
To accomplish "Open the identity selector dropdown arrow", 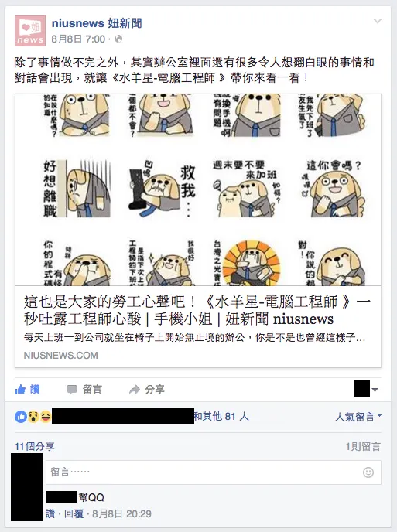I will pos(375,390).
